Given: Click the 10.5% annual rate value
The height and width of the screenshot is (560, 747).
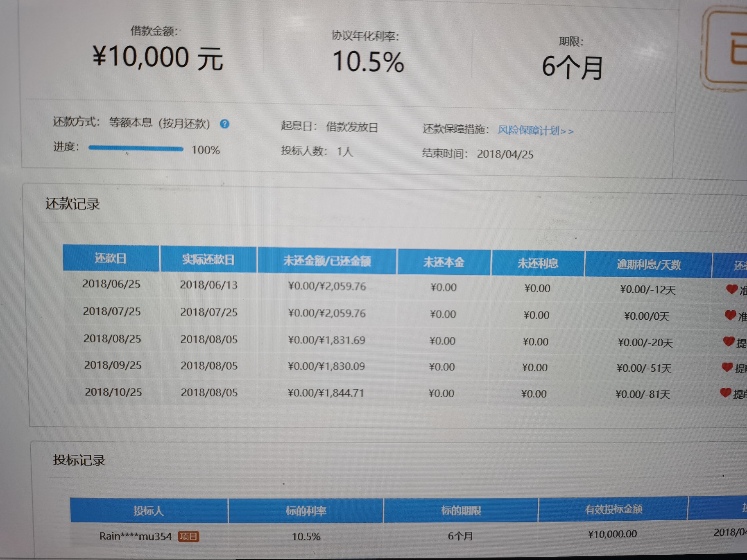Looking at the screenshot, I should (368, 61).
